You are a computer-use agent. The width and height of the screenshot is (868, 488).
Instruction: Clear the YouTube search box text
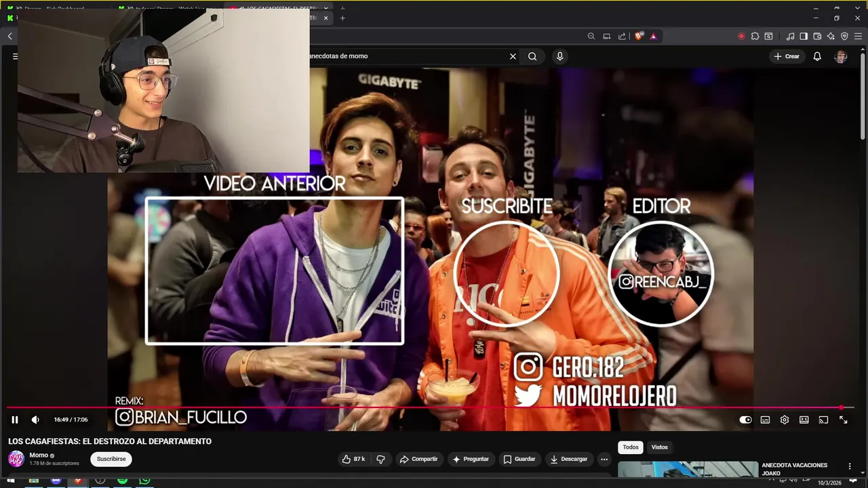513,56
